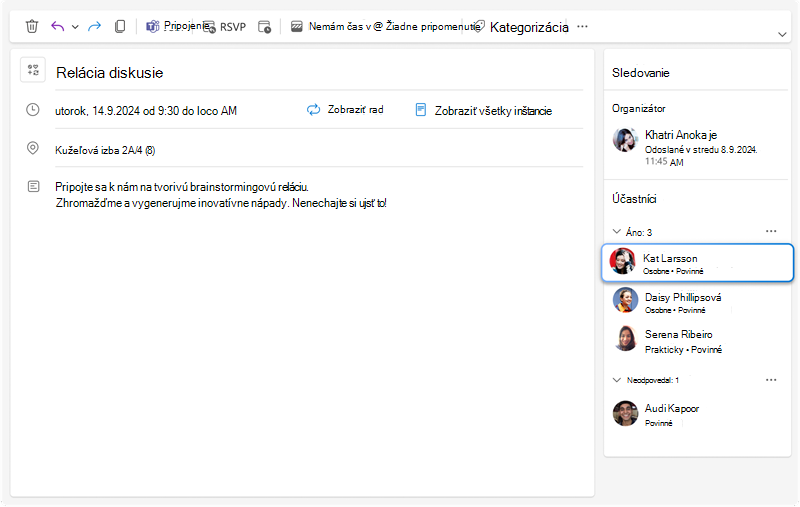Open the toolbar more options ellipsis
This screenshot has height=507, width=800.
[x=582, y=27]
